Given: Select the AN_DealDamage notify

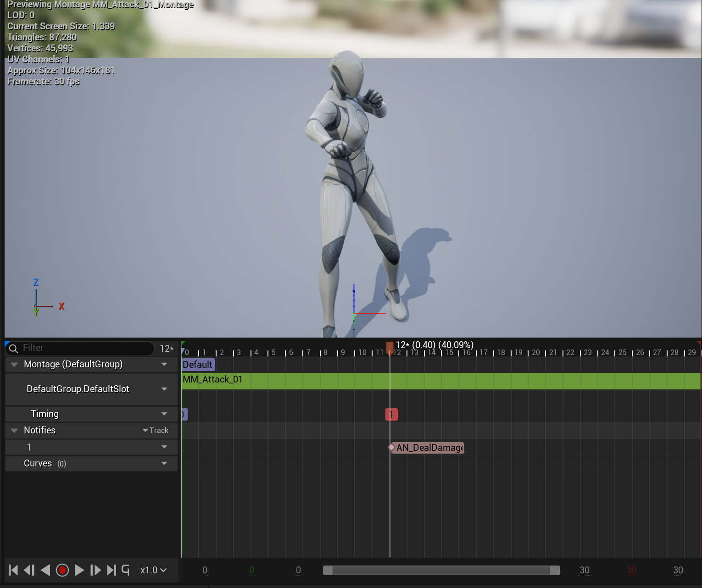Looking at the screenshot, I should tap(427, 448).
